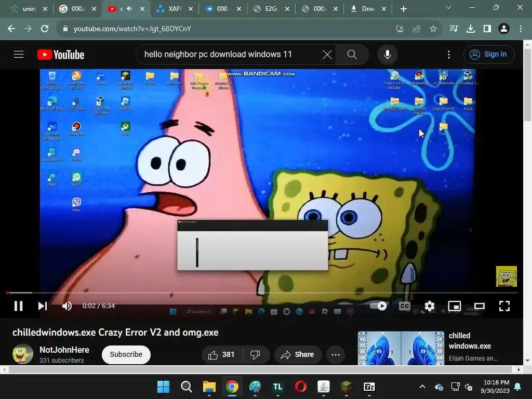This screenshot has height=399, width=532.
Task: Open Opera browser from taskbar
Action: (x=301, y=387)
